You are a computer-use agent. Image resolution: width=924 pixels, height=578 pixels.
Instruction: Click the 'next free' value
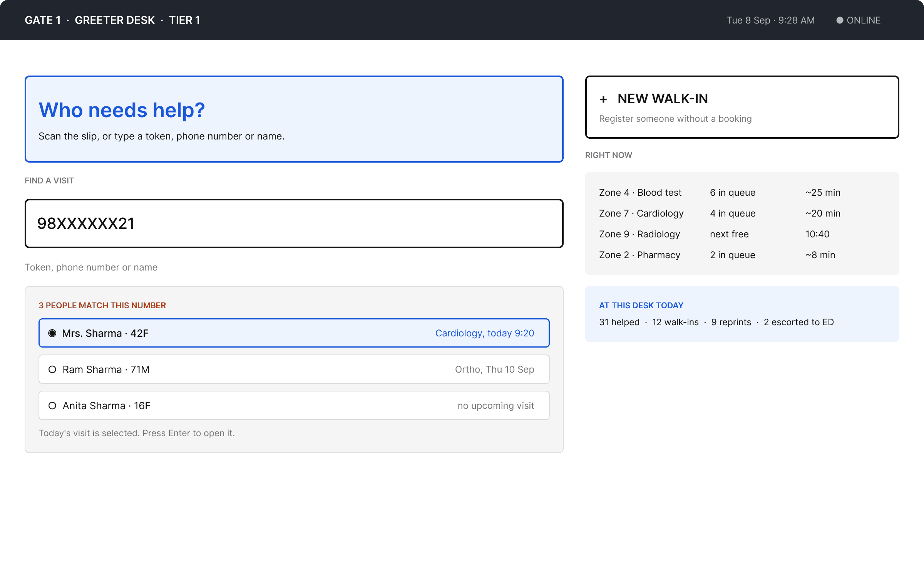coord(729,234)
